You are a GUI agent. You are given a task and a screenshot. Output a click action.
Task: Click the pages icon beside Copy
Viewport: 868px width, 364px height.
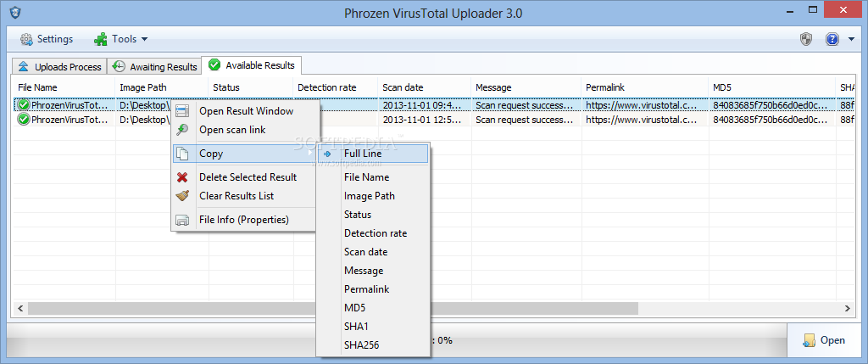tap(182, 154)
